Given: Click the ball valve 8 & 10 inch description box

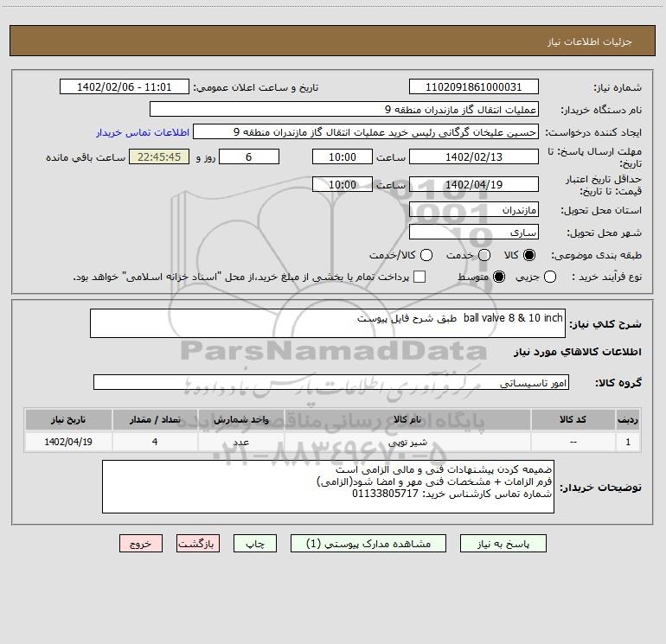Looking at the screenshot, I should 328,323.
